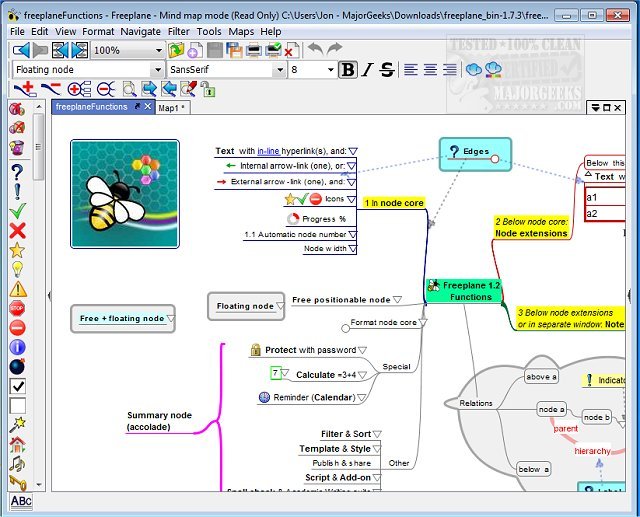Click the remove-all-icons trash can in sidebar

[x=17, y=147]
